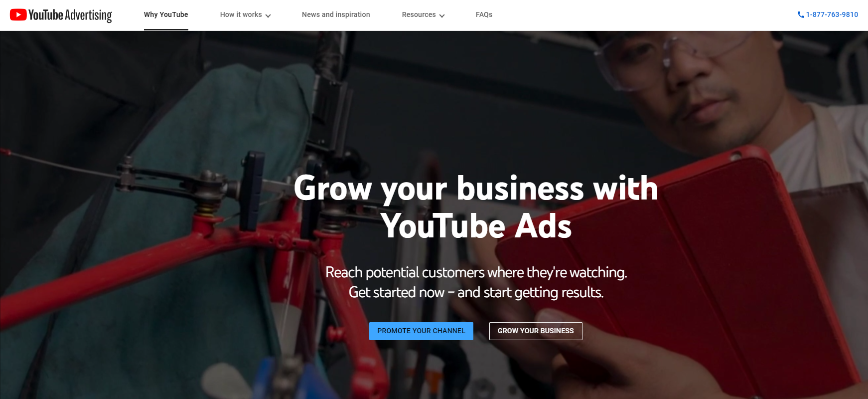The height and width of the screenshot is (399, 868).
Task: Click the Grow Your Business button
Action: [536, 331]
